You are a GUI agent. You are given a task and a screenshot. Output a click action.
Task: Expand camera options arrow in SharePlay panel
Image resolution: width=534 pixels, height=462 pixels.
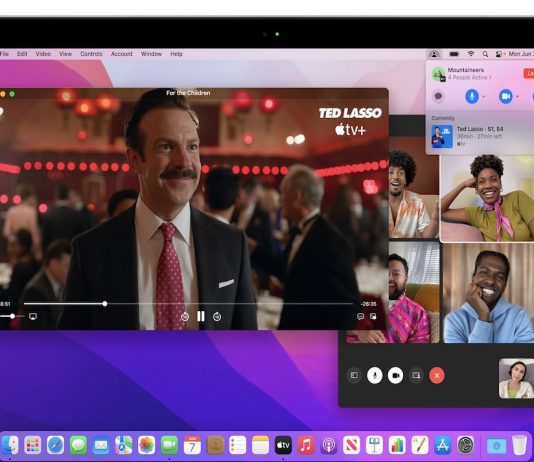point(517,97)
